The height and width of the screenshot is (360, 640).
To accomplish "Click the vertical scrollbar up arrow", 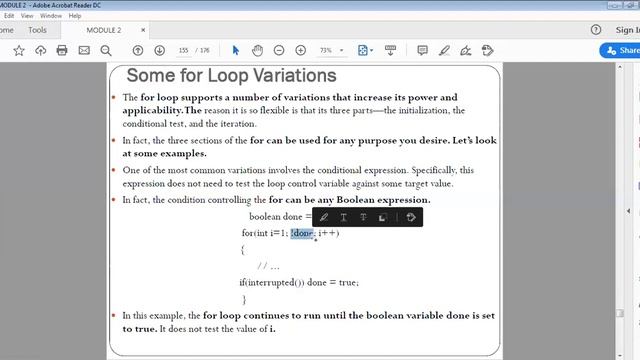I will point(620,67).
